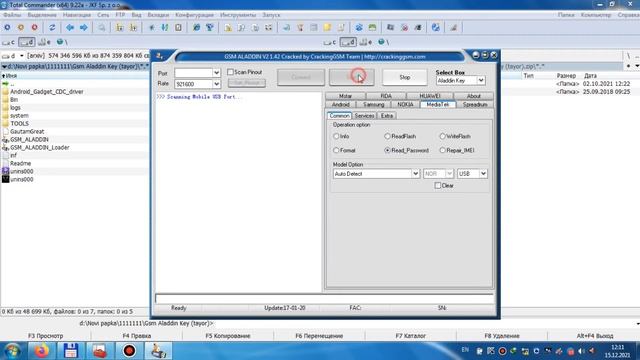Click the Stop button

click(404, 77)
